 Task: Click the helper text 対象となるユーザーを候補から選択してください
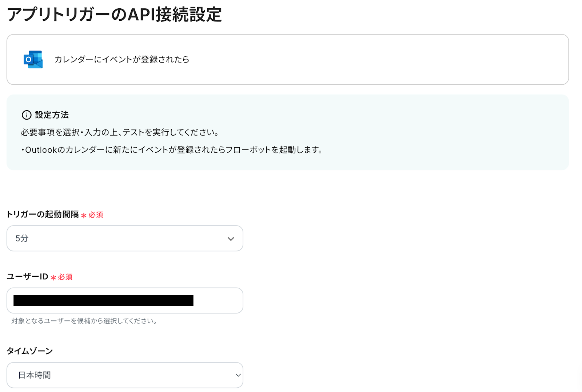coord(84,321)
